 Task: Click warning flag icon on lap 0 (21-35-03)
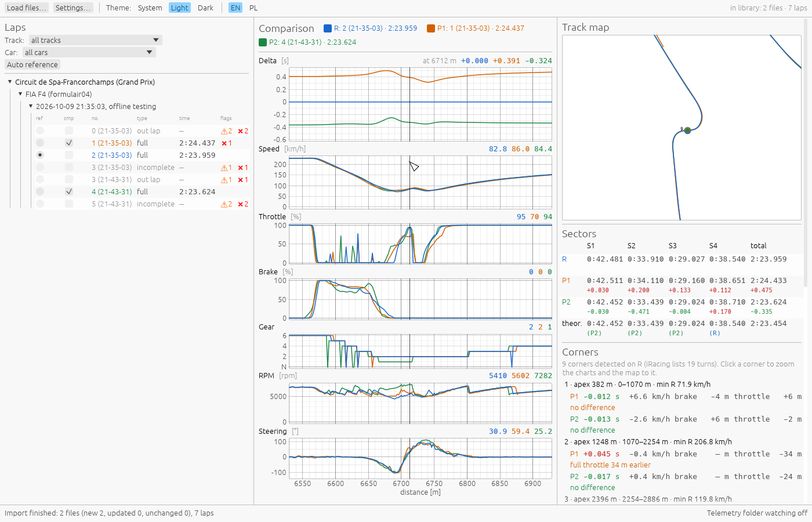226,131
